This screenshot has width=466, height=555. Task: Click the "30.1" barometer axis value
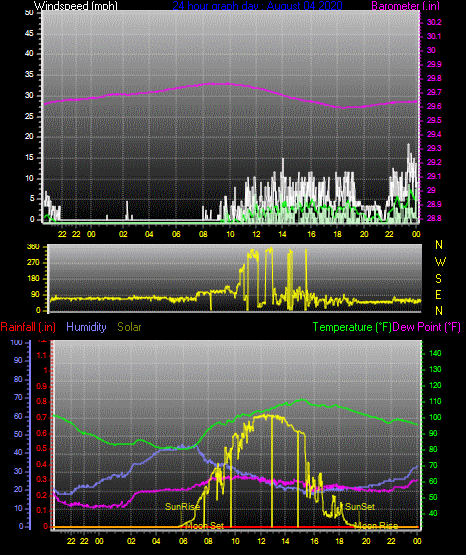coord(434,36)
